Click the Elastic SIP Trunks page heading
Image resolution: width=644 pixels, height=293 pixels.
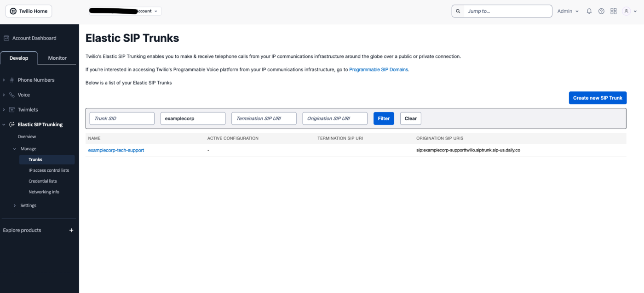pos(132,38)
